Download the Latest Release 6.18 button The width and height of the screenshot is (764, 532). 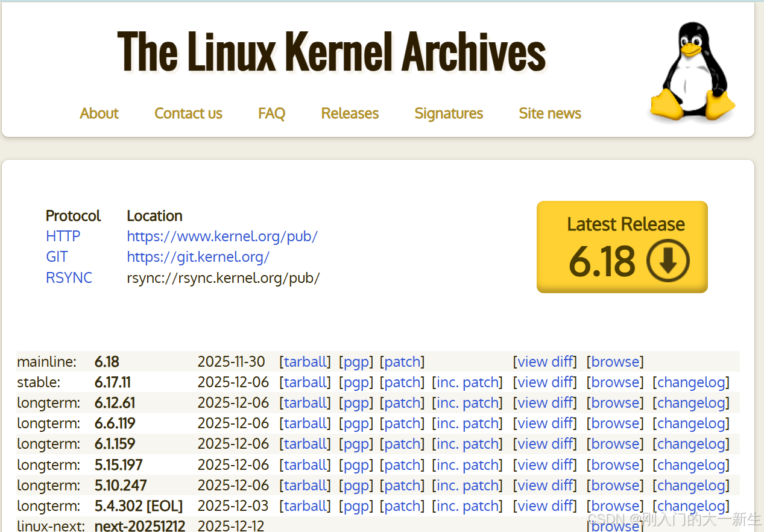pos(622,247)
